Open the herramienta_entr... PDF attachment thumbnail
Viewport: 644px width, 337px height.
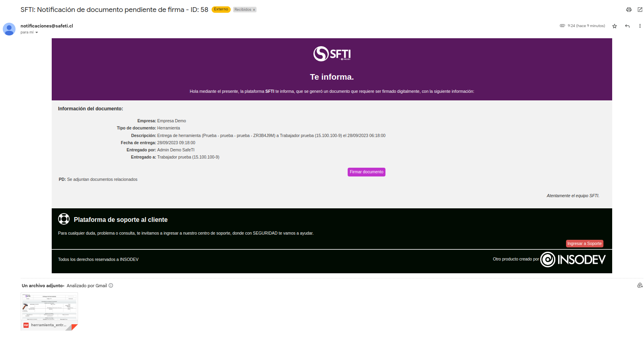49,312
